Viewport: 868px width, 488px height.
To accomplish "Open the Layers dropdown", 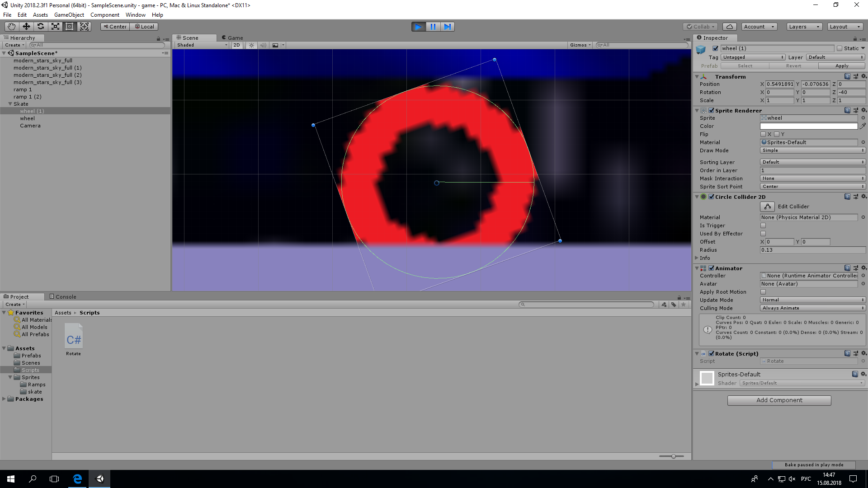I will click(x=804, y=27).
